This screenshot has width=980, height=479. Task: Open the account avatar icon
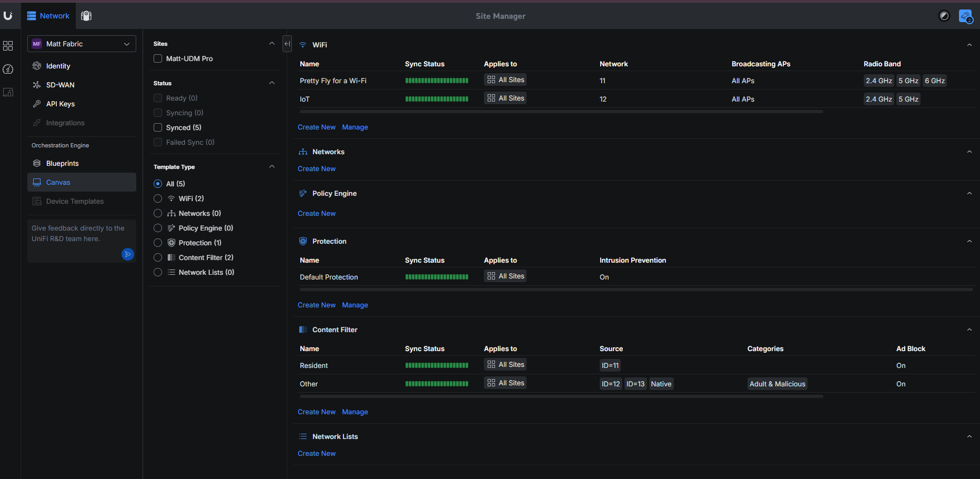(x=965, y=16)
